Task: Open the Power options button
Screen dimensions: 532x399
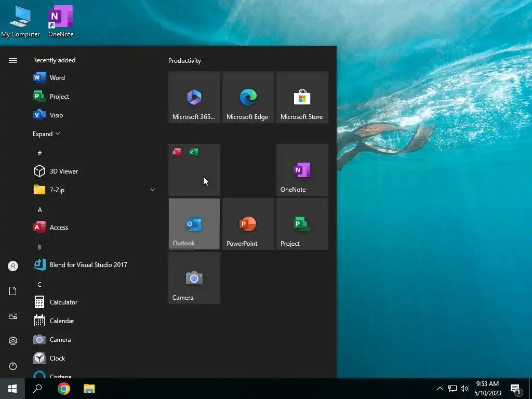Action: pyautogui.click(x=13, y=366)
